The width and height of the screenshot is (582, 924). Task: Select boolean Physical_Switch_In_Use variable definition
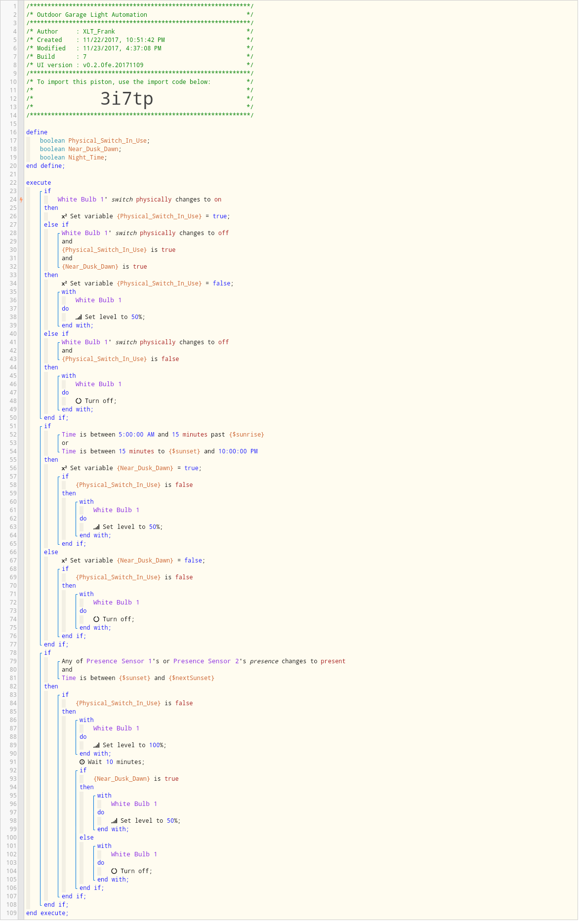(95, 141)
